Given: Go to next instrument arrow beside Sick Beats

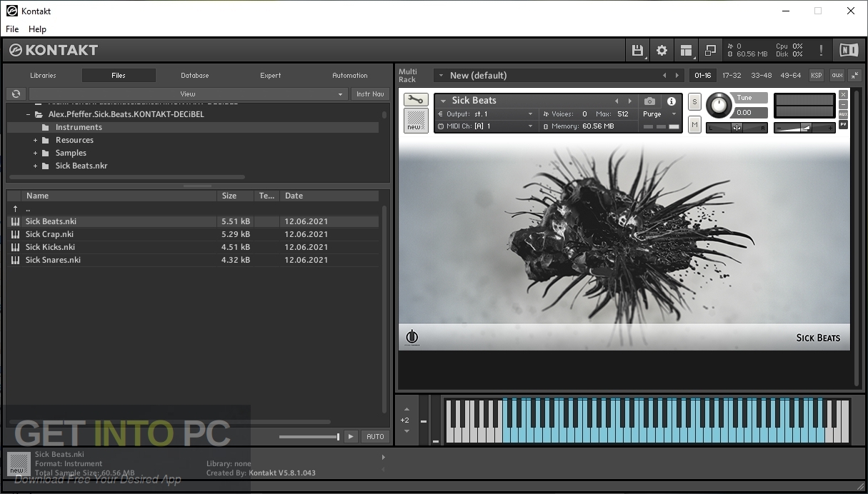Looking at the screenshot, I should [x=629, y=101].
